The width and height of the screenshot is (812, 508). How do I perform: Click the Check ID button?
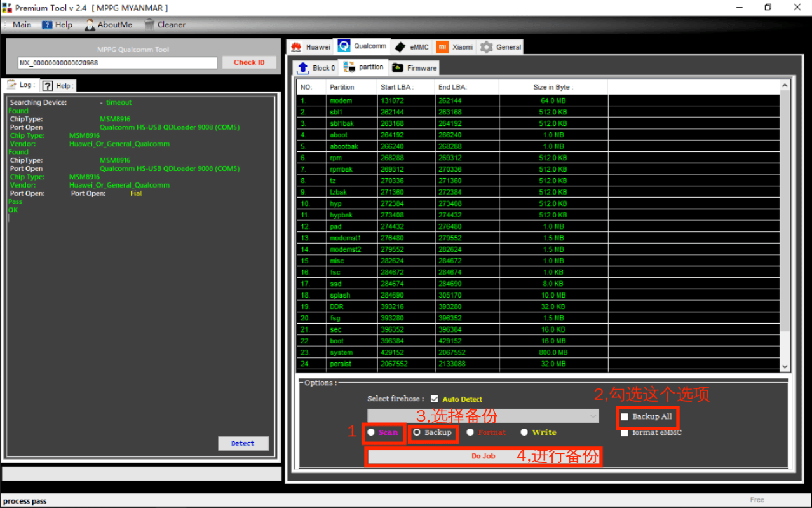pos(249,62)
